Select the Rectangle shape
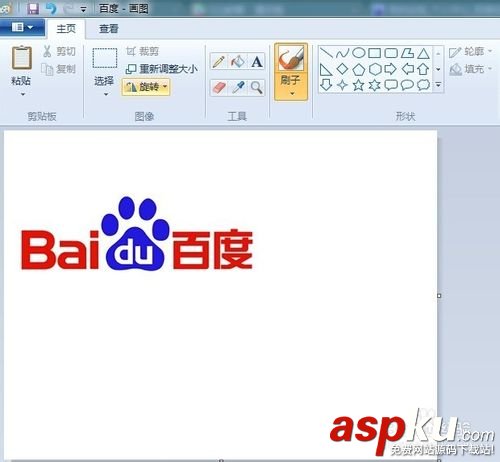 [375, 53]
